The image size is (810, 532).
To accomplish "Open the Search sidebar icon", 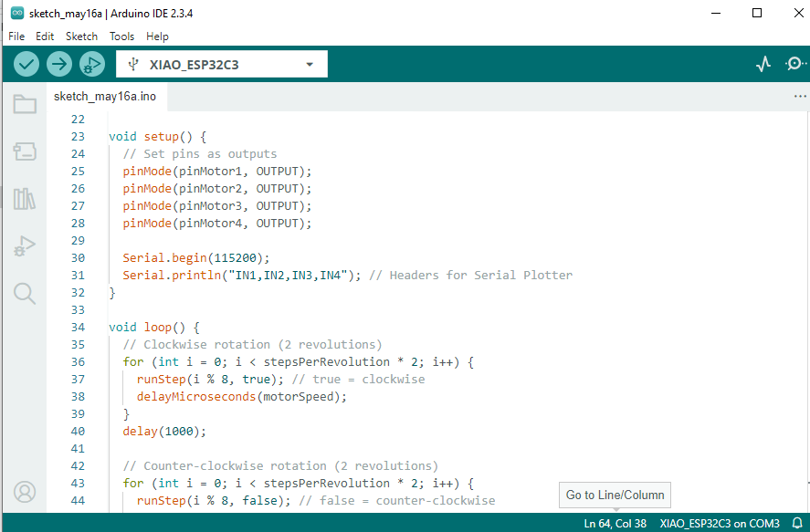I will pyautogui.click(x=25, y=294).
